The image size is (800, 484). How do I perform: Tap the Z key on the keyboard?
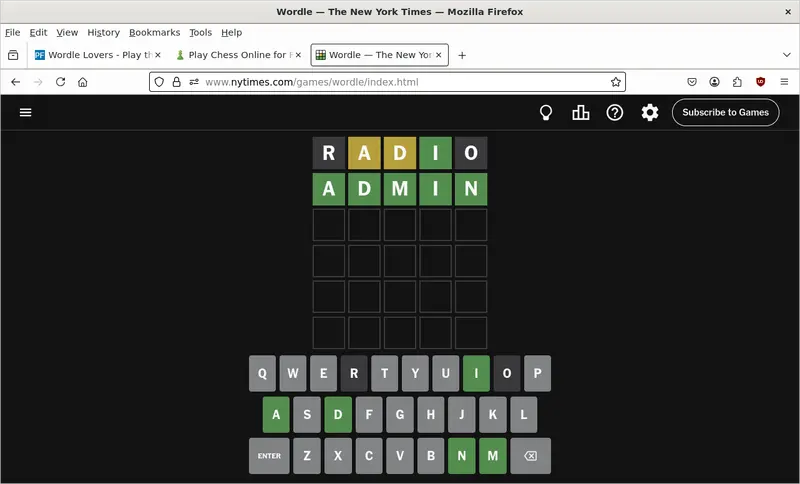coord(307,456)
